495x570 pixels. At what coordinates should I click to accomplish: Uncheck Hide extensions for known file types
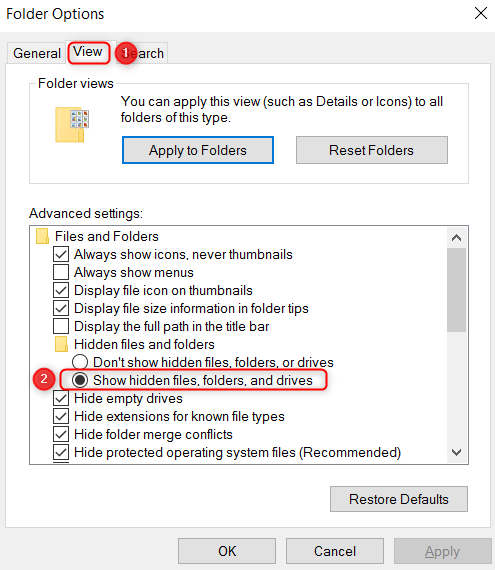61,416
